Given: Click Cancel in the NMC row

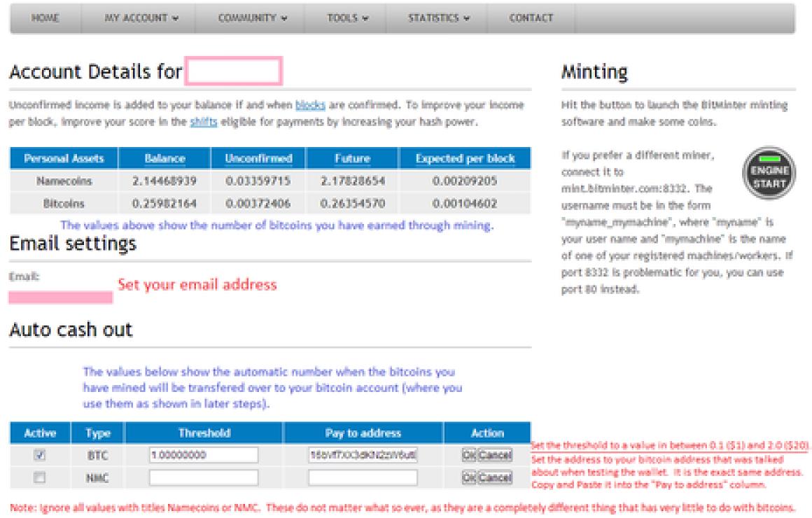Looking at the screenshot, I should pyautogui.click(x=495, y=477).
